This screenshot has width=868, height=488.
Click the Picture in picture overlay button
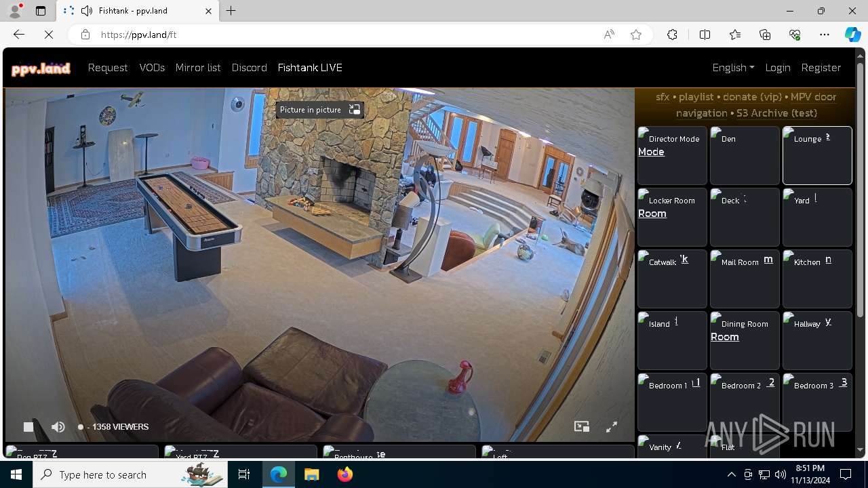[x=319, y=110]
